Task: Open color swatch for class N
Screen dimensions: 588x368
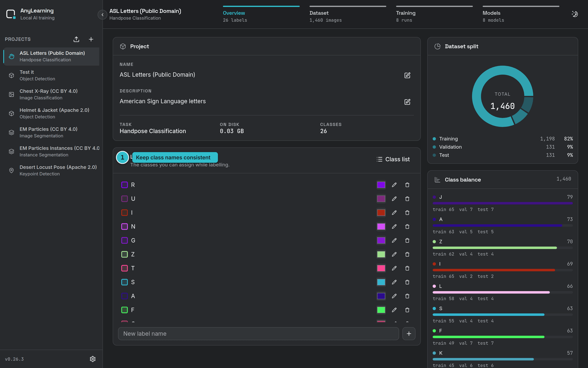Action: [x=381, y=227]
